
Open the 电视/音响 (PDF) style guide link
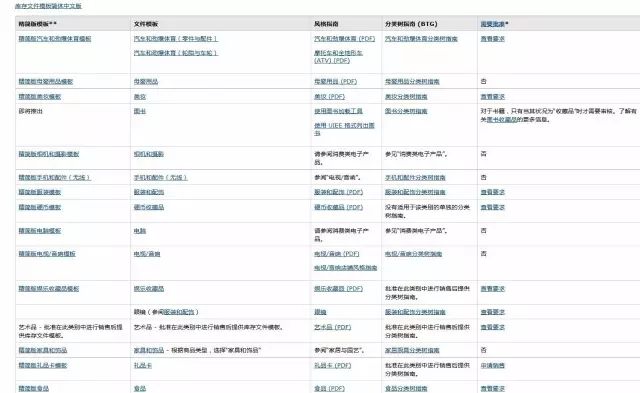pos(337,254)
